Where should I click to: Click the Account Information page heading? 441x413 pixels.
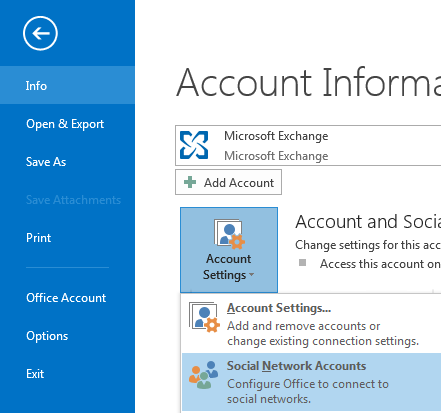(309, 82)
